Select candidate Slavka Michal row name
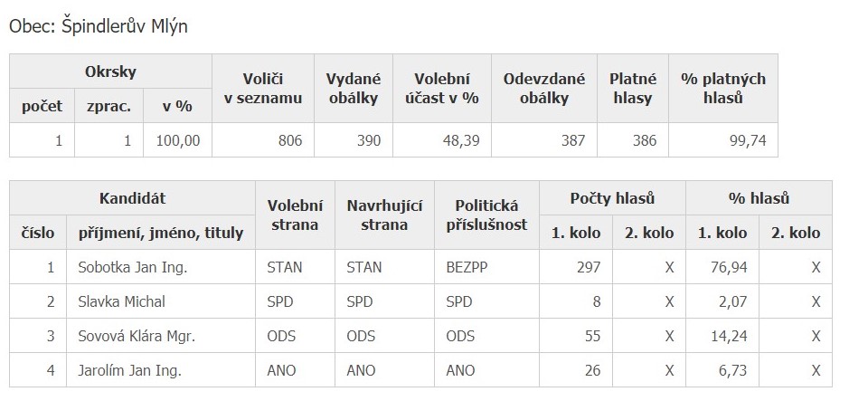 pyautogui.click(x=122, y=301)
